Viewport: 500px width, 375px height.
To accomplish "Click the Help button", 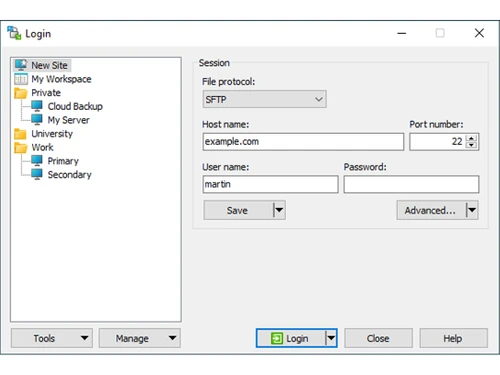I will [453, 338].
